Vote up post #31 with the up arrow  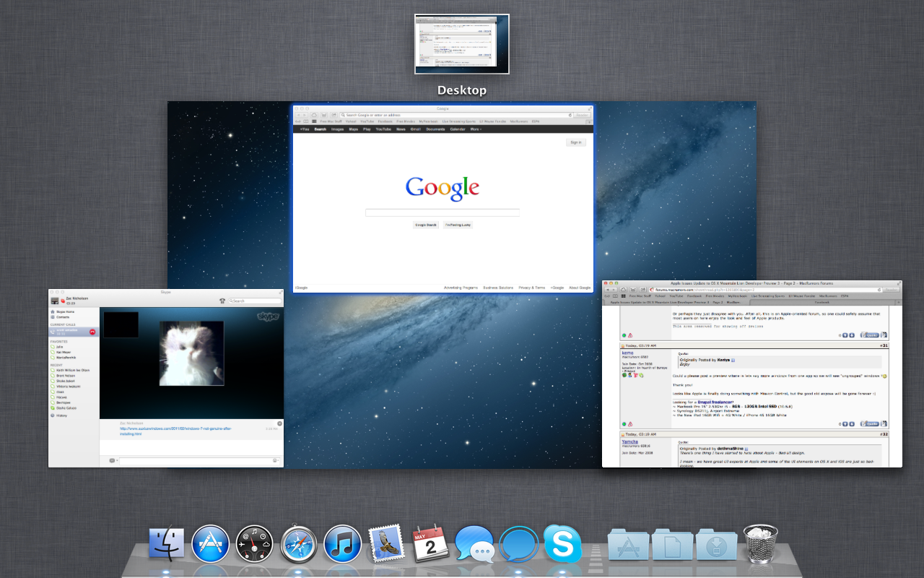[845, 424]
